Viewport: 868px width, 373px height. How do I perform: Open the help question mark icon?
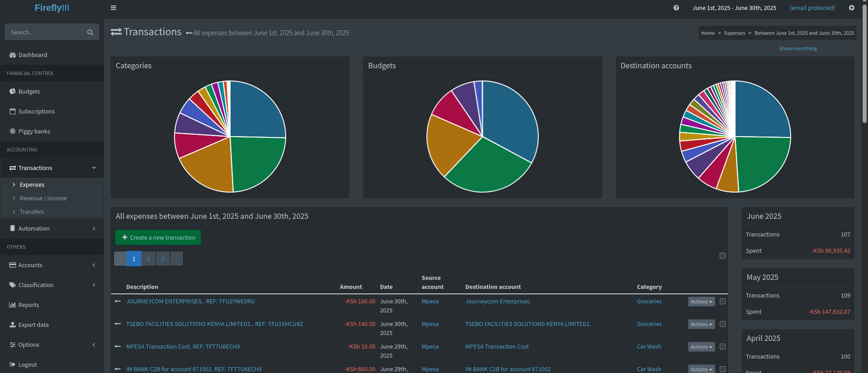point(676,8)
